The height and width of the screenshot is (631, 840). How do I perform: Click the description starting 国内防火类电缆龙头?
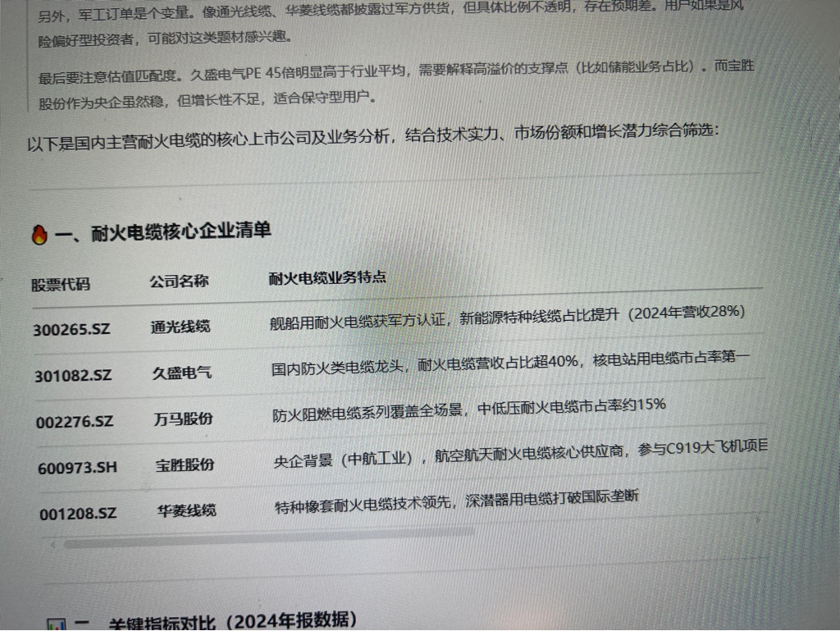[x=510, y=364]
